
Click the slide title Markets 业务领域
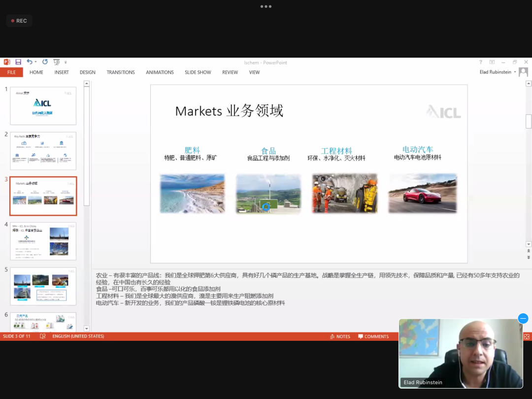point(229,111)
